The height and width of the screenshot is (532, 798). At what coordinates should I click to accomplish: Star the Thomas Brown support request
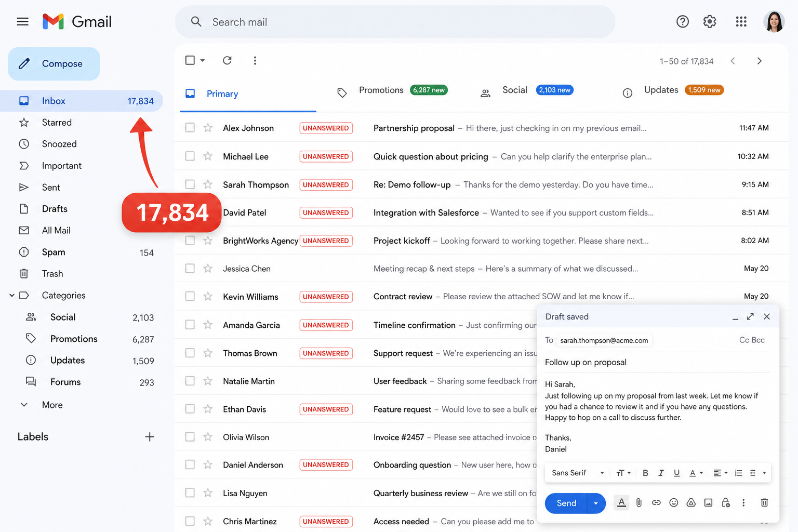coord(208,353)
